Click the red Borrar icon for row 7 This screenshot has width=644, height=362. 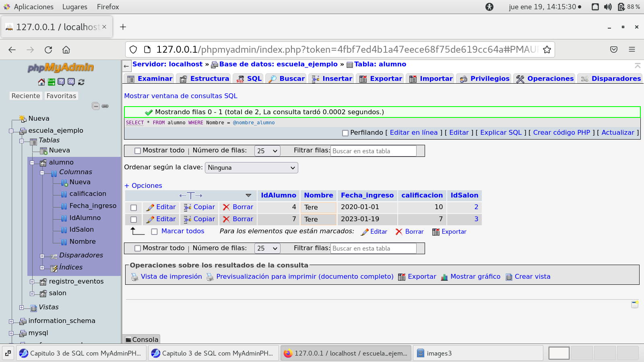click(227, 220)
